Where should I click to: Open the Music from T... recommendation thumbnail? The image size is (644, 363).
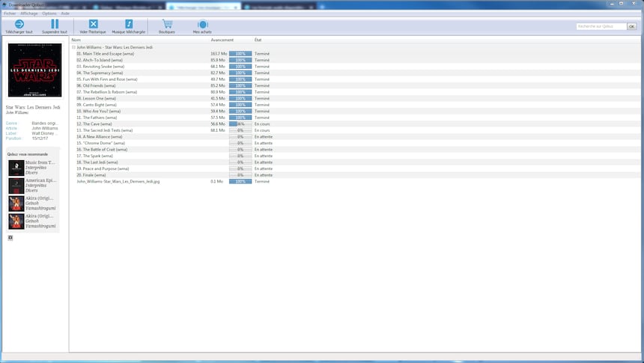point(16,168)
